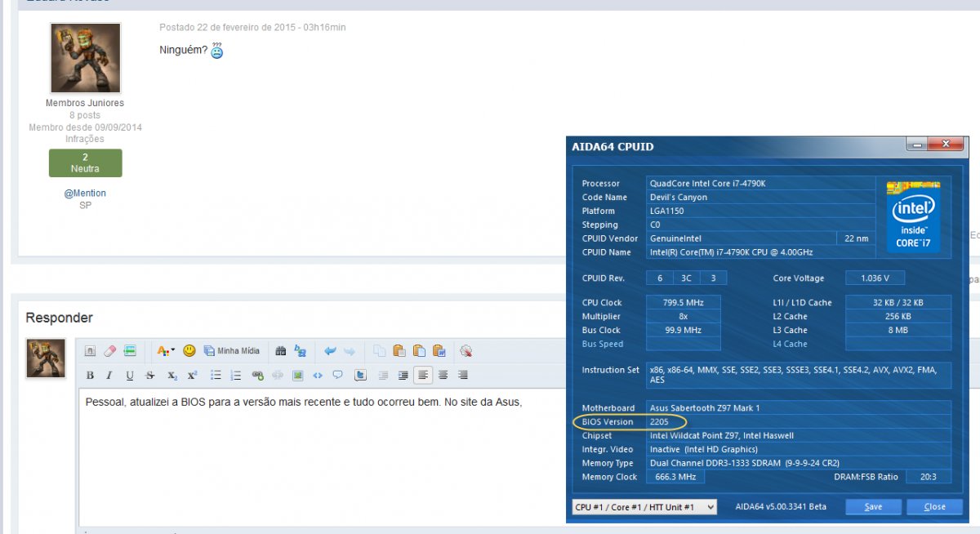The image size is (980, 534).
Task: Toggle strikethrough formatting
Action: click(x=150, y=376)
